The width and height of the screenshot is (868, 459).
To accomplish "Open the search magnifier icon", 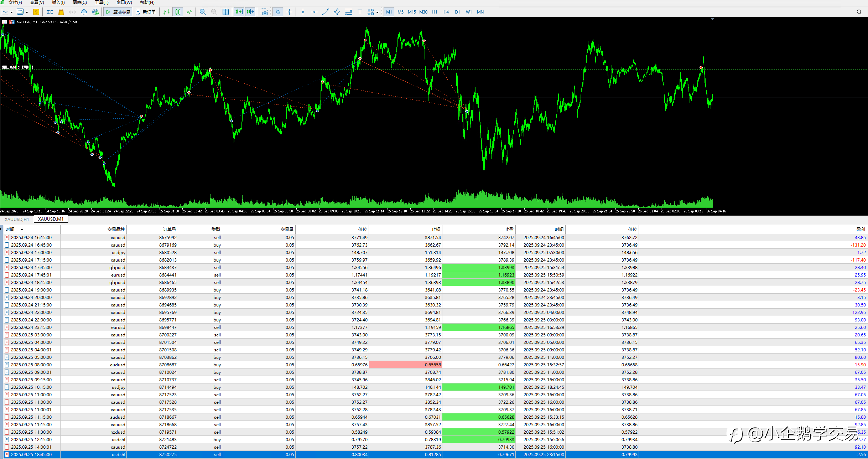I will coord(859,12).
